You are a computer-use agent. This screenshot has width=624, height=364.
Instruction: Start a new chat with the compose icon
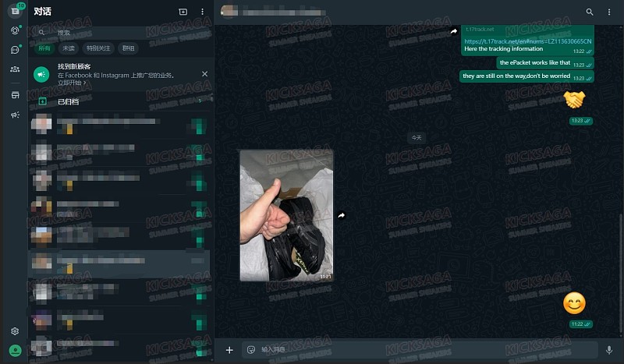[183, 12]
